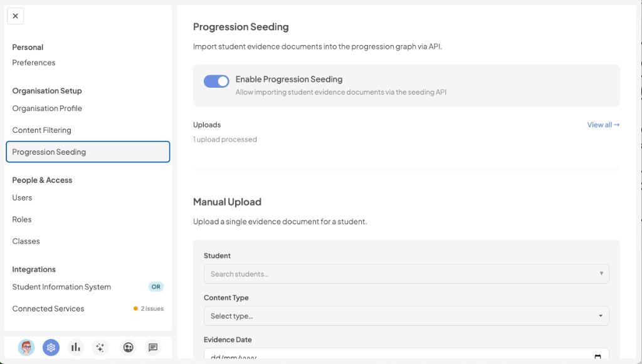Screen dimensions: 642x364
Task: Select the Roles menu item
Action: [21, 219]
